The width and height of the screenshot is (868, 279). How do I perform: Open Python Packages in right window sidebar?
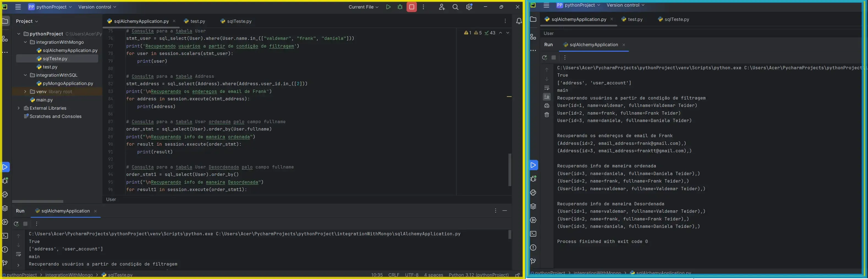(533, 206)
